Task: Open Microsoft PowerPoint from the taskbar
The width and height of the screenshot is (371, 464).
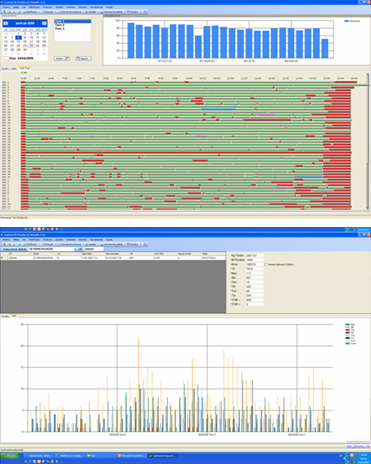Action: (x=131, y=456)
